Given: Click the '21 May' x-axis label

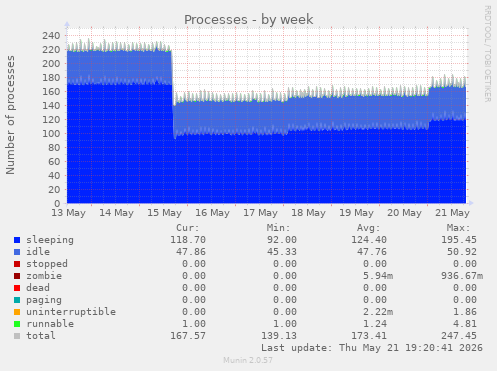Looking at the screenshot, I should pyautogui.click(x=452, y=213).
